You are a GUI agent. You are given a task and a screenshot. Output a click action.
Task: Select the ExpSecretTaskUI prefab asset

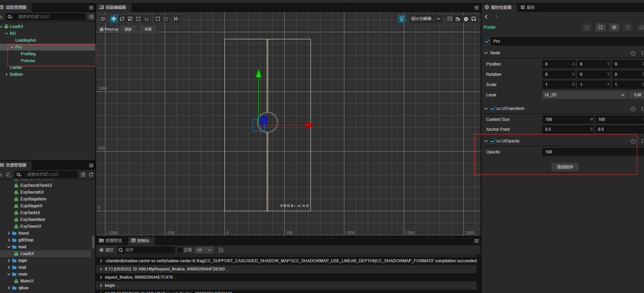pos(36,185)
